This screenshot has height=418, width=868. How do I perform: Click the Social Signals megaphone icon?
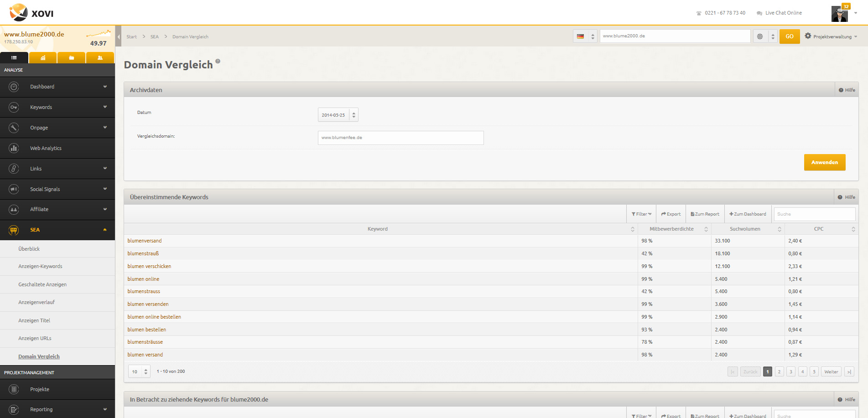[14, 189]
